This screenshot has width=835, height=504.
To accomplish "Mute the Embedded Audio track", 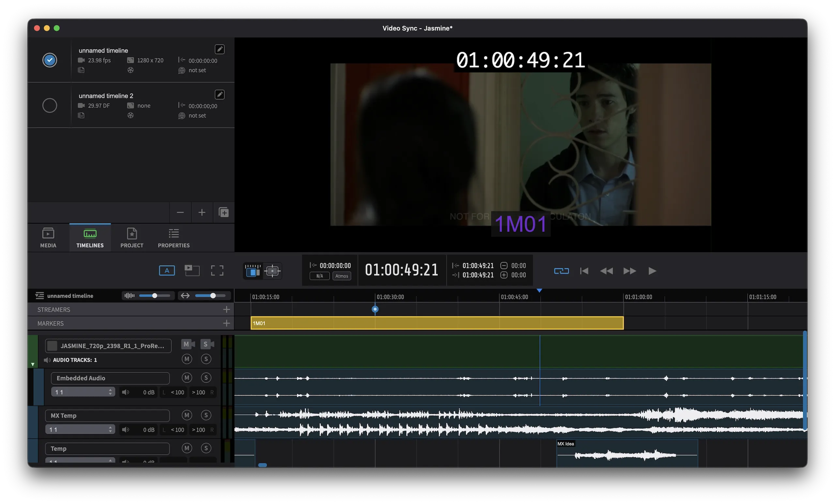I will point(187,378).
